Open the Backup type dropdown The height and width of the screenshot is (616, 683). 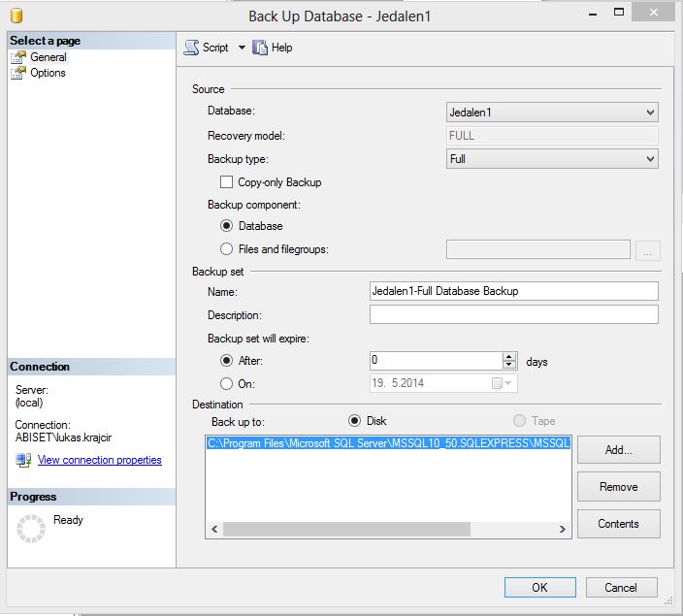pyautogui.click(x=649, y=159)
